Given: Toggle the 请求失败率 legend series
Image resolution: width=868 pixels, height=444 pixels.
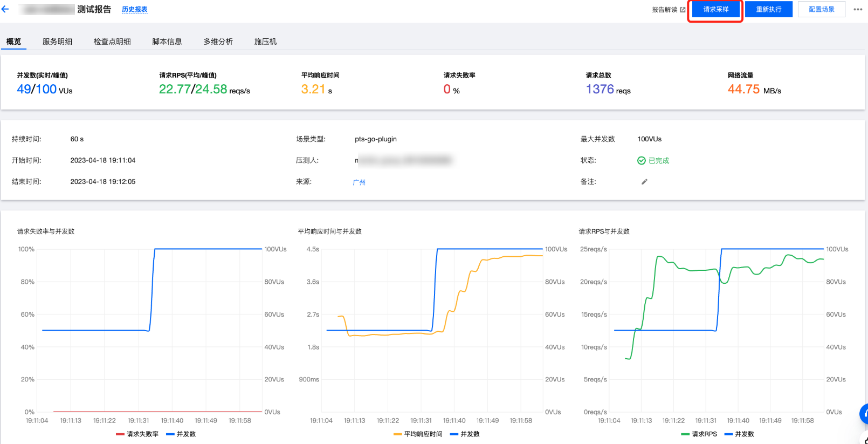Looking at the screenshot, I should 137,434.
